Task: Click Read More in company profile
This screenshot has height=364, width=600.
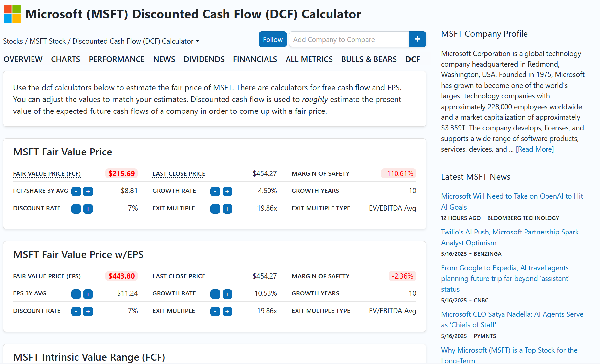Action: 535,149
